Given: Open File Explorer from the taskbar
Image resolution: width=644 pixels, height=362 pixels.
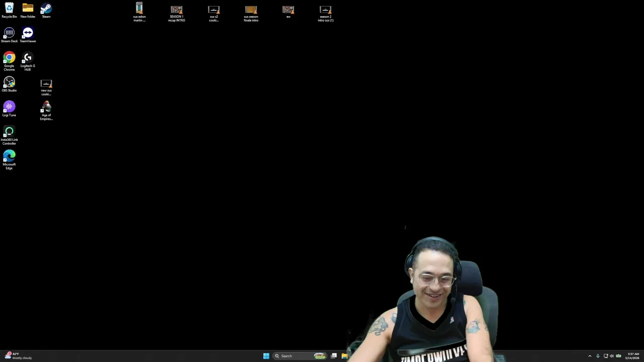Looking at the screenshot, I should (344, 356).
